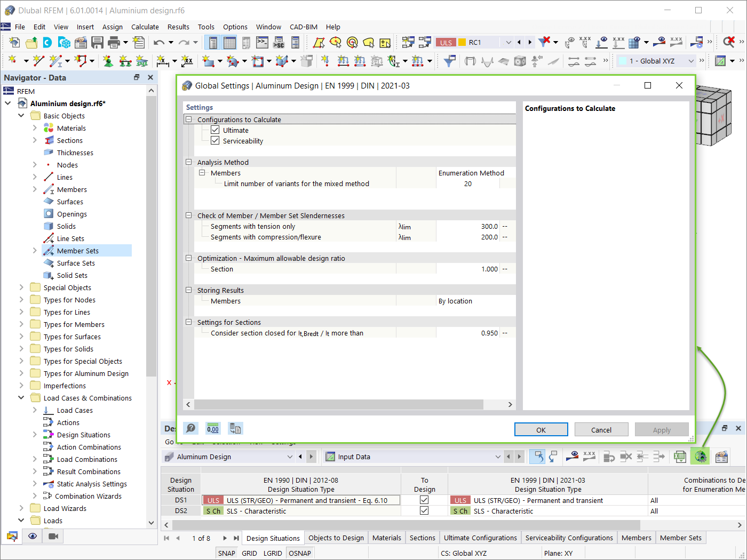The image size is (747, 560).
Task: Click the OK button in Global Settings dialog
Action: [541, 429]
